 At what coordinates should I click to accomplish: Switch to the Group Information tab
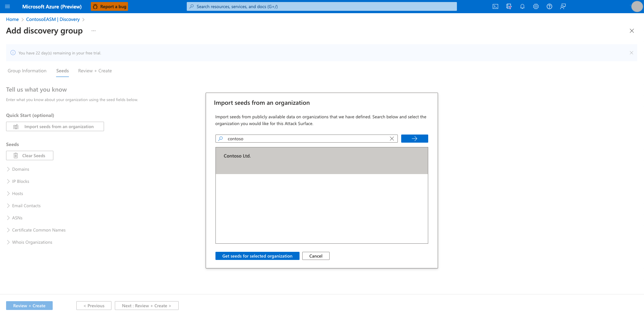coord(27,71)
